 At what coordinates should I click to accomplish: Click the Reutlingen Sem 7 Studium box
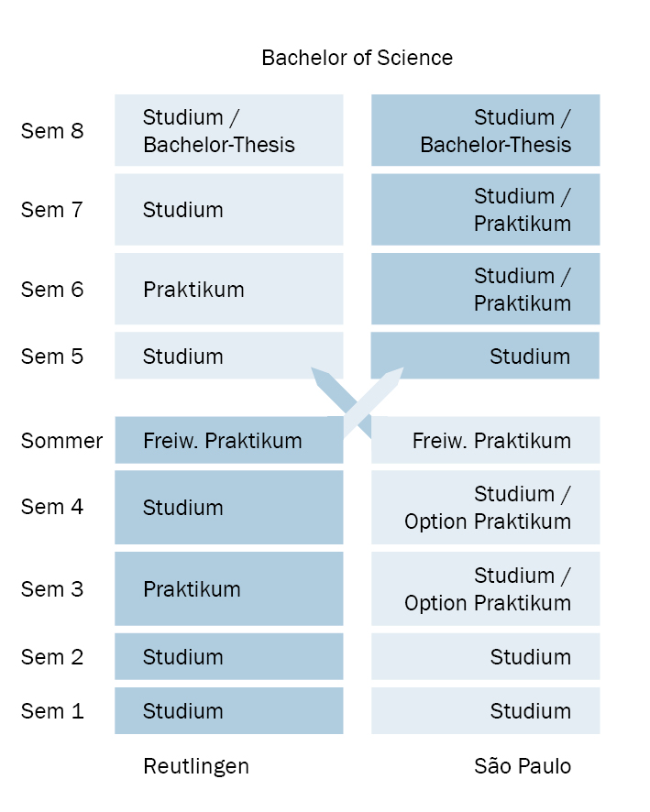228,210
